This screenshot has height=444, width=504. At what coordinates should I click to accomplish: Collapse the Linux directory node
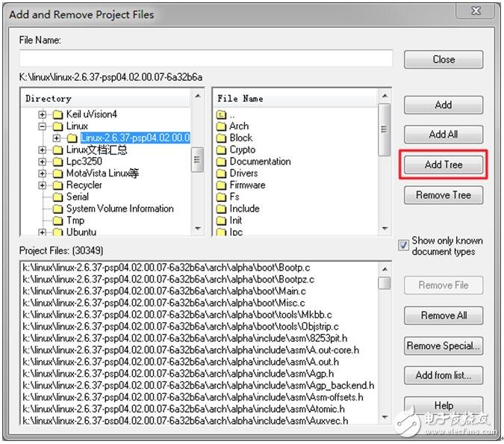tap(43, 126)
